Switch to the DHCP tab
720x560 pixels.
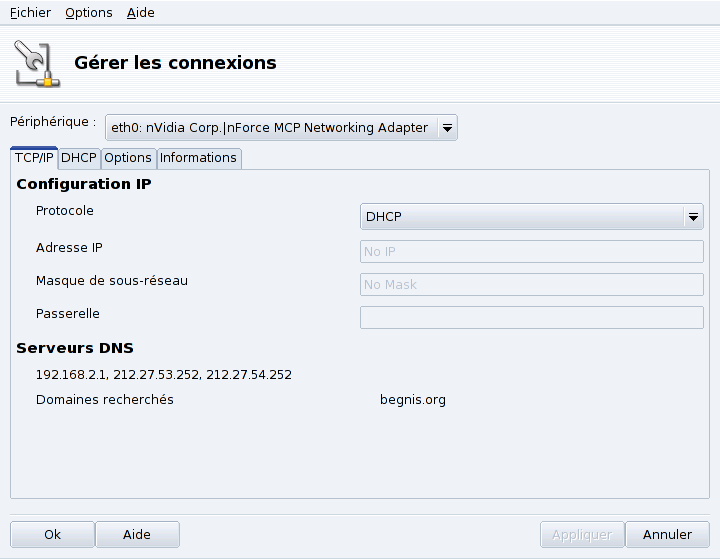pos(79,158)
